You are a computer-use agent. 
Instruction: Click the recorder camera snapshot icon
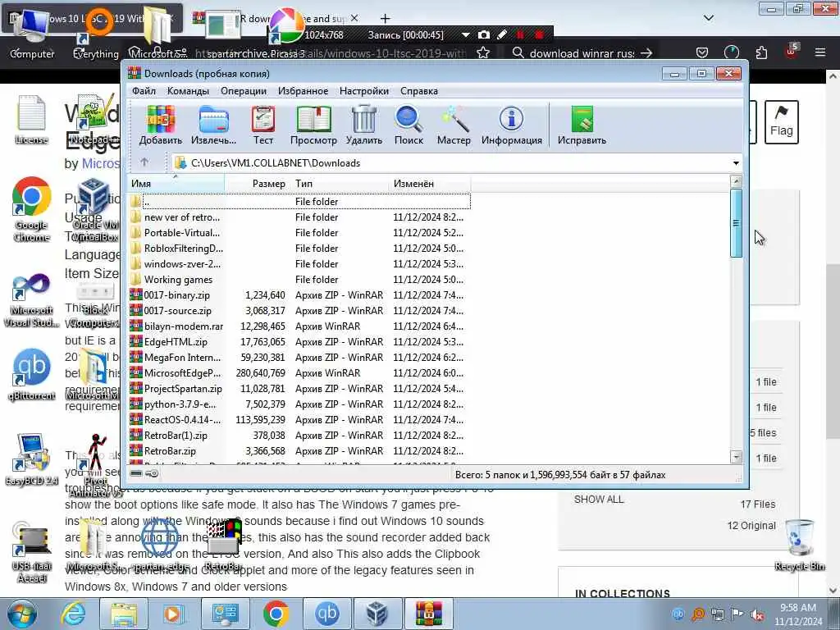484,34
